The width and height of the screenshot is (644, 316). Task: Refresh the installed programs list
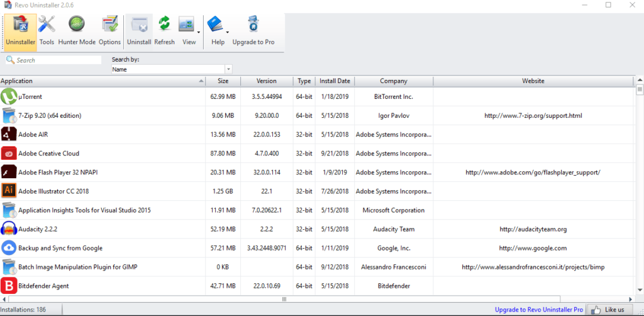(164, 32)
